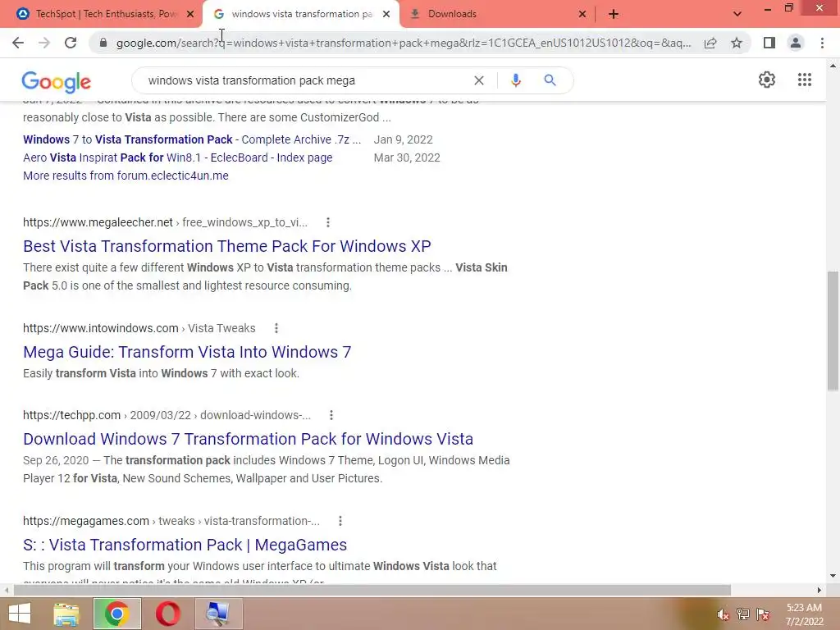Open Google quick settings gear

coord(767,80)
